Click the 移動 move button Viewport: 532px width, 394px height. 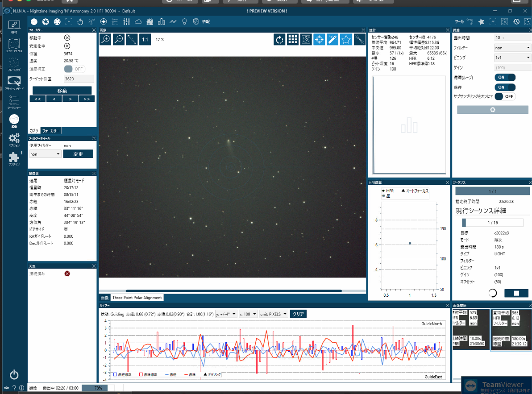pos(62,91)
